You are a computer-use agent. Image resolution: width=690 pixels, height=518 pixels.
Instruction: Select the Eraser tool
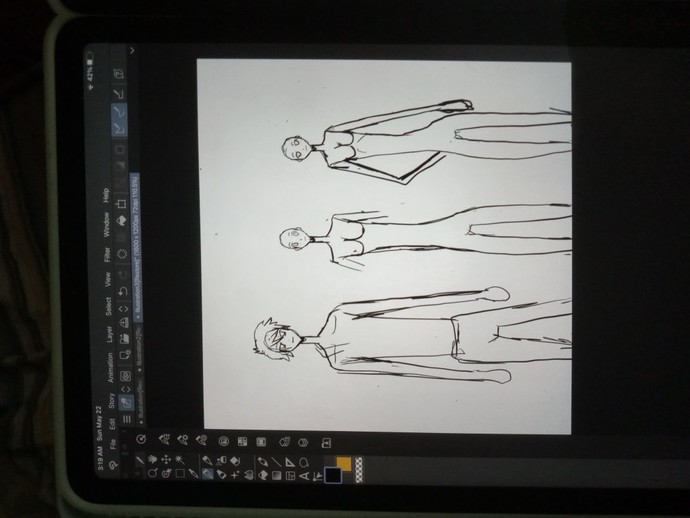pyautogui.click(x=235, y=460)
